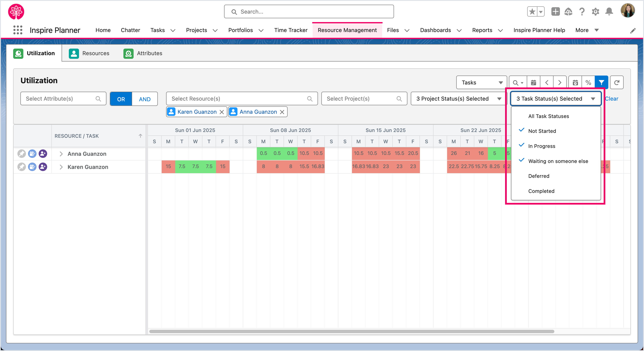Open the app launcher grid icon

(x=18, y=30)
